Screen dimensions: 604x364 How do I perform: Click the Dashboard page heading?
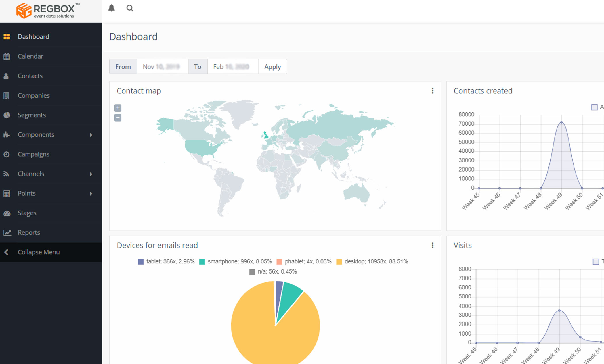[x=133, y=37]
